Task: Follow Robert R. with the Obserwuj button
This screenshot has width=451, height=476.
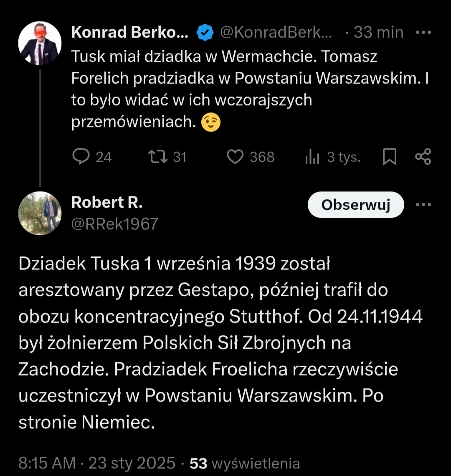Action: (x=356, y=205)
